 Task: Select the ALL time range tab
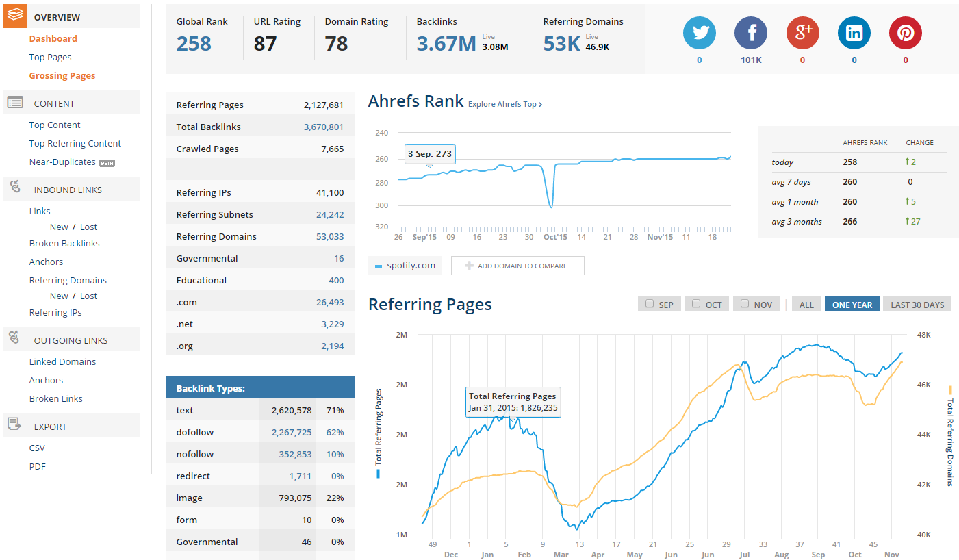click(807, 305)
